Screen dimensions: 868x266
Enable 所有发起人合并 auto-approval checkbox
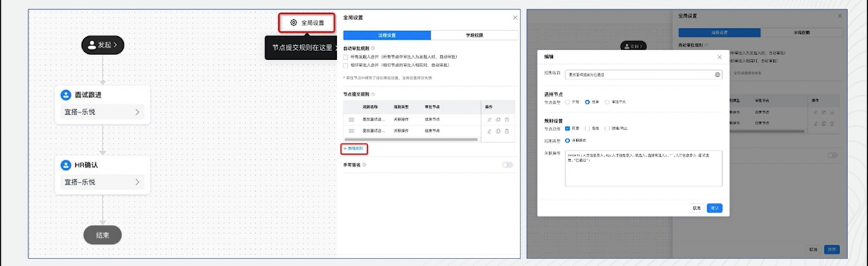(x=346, y=57)
